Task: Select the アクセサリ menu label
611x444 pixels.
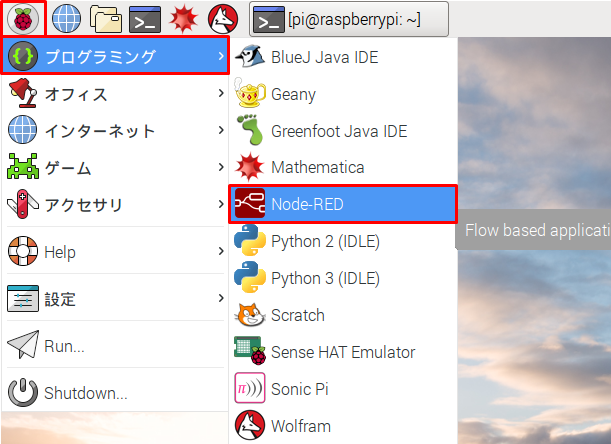Action: tap(83, 205)
